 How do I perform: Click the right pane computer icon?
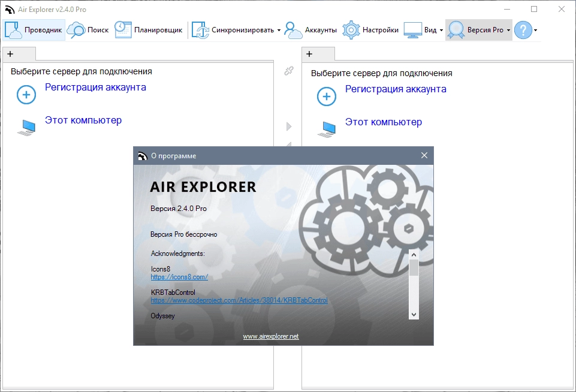[327, 129]
